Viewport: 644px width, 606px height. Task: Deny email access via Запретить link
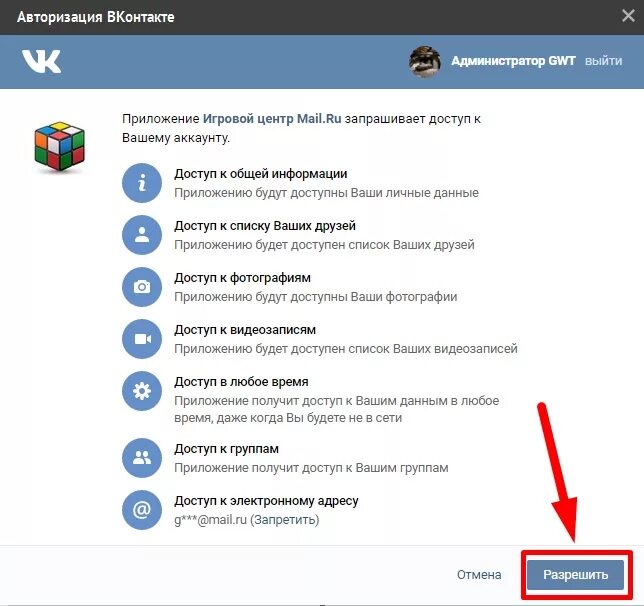[284, 520]
